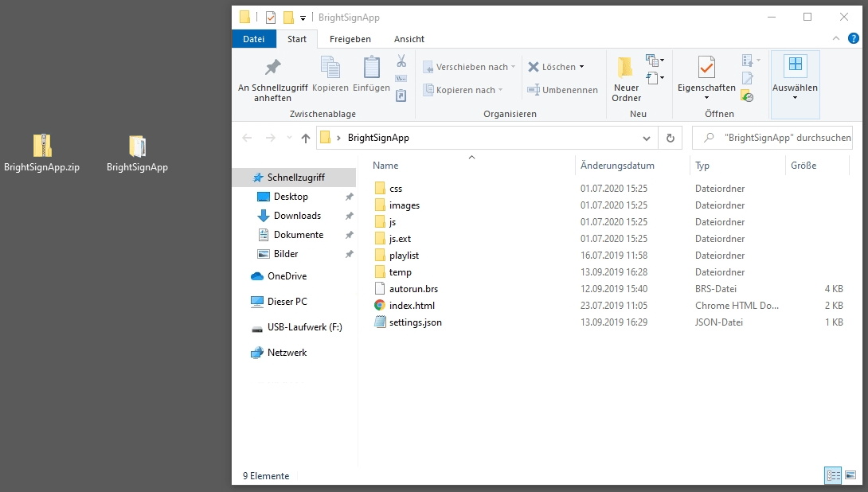Viewport: 868px width, 492px height.
Task: Click the scissors Cut icon
Action: (401, 61)
